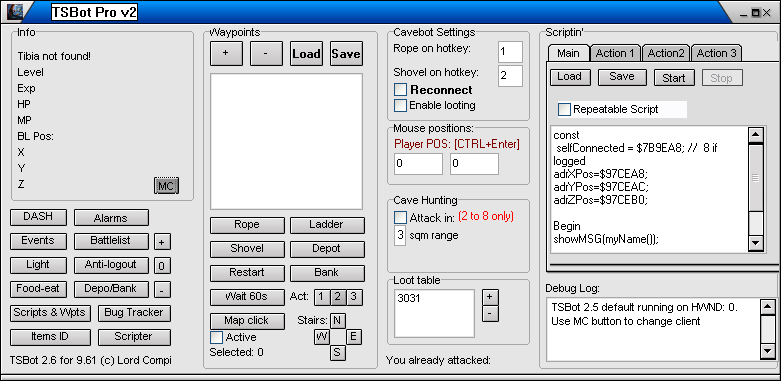This screenshot has height=381, width=781.
Task: Enable Anti-logout
Action: pyautogui.click(x=111, y=265)
